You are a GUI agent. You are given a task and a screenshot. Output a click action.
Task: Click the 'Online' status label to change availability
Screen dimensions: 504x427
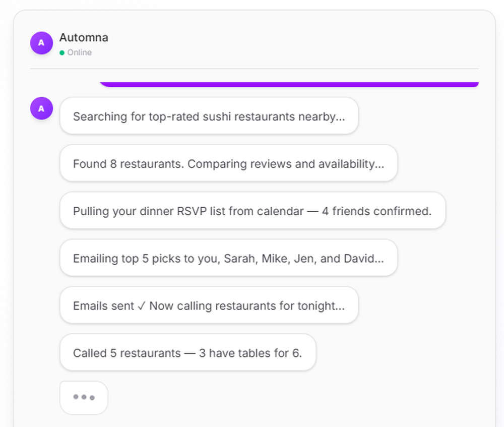(79, 52)
